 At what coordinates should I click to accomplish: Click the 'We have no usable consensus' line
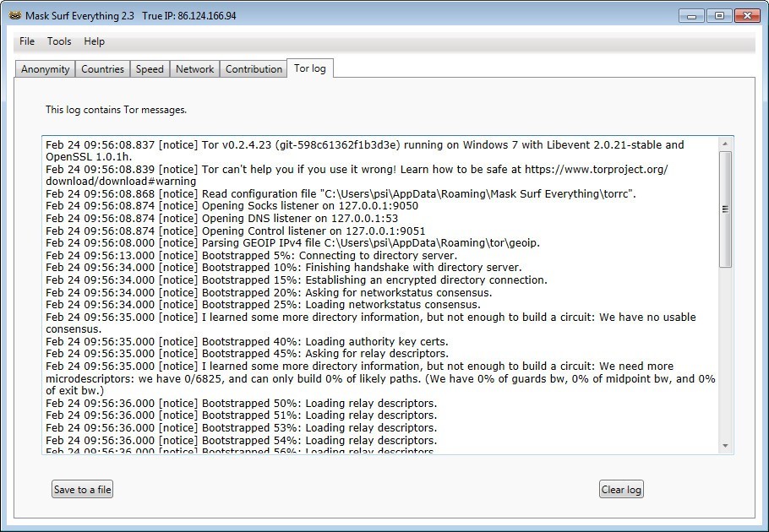click(371, 323)
